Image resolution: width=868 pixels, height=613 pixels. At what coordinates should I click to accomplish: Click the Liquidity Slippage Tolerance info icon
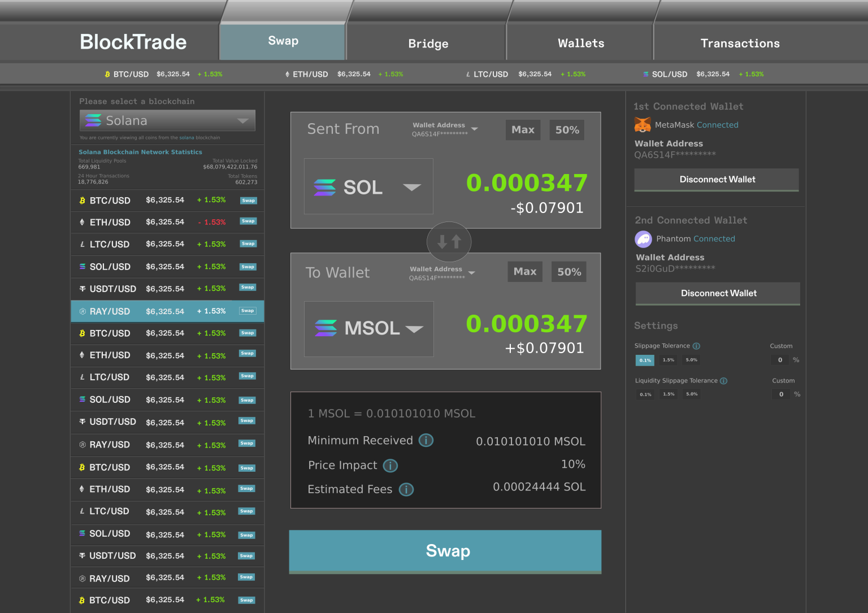click(724, 381)
